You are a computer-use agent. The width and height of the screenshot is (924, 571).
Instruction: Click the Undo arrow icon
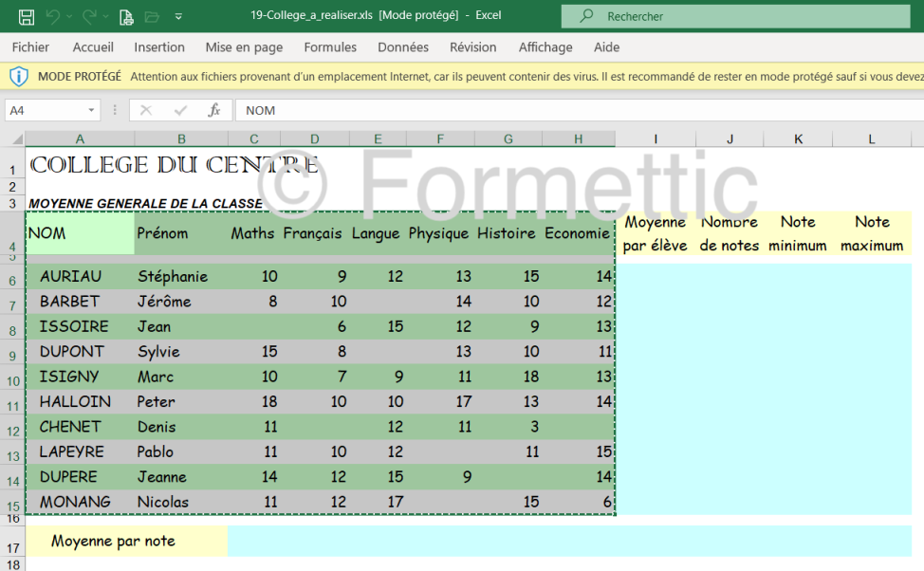53,16
